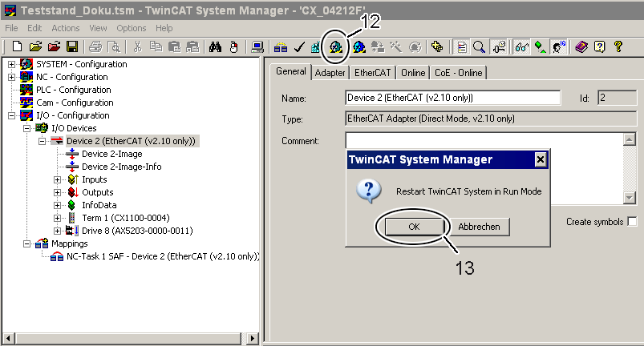Screen dimensions: 644x346
Task: Expand the Inputs node
Action: click(x=57, y=179)
